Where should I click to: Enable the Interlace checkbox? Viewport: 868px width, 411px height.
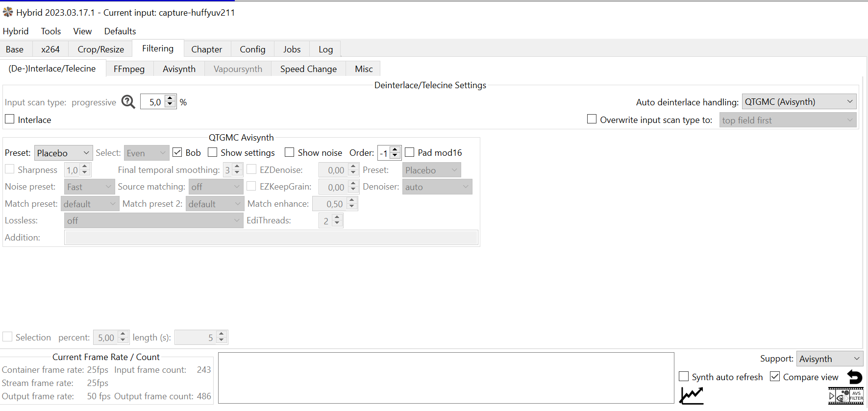[10, 120]
